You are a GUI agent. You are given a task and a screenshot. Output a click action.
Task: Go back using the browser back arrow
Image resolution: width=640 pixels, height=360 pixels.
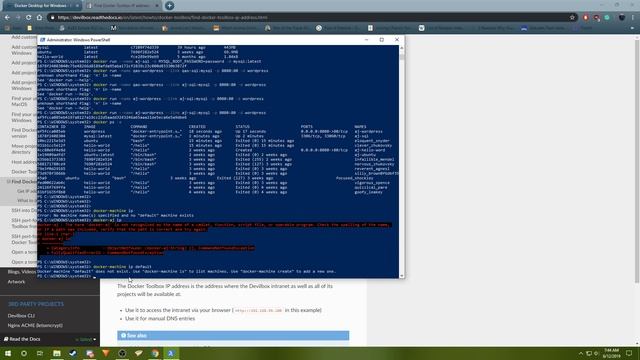click(7, 18)
